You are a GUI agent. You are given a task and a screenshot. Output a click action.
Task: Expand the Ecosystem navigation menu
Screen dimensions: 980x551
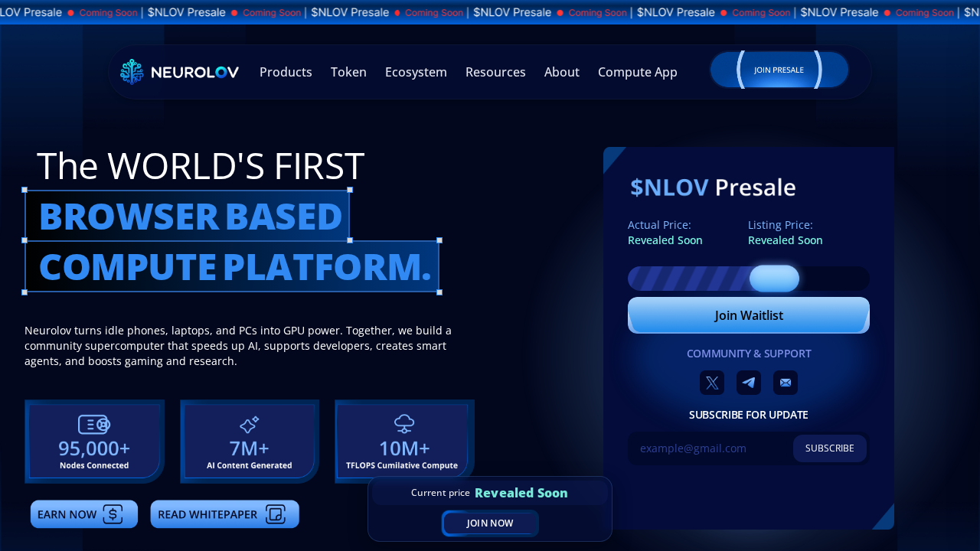coord(416,72)
